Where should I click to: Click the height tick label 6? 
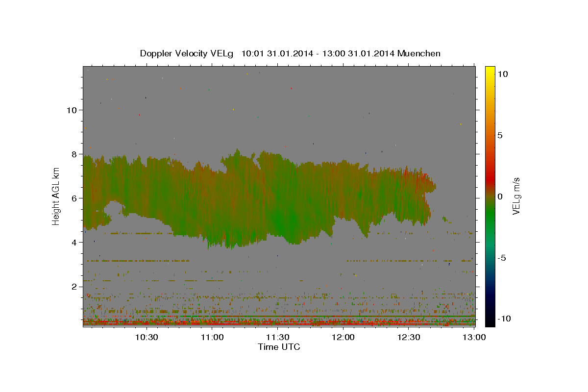[74, 198]
